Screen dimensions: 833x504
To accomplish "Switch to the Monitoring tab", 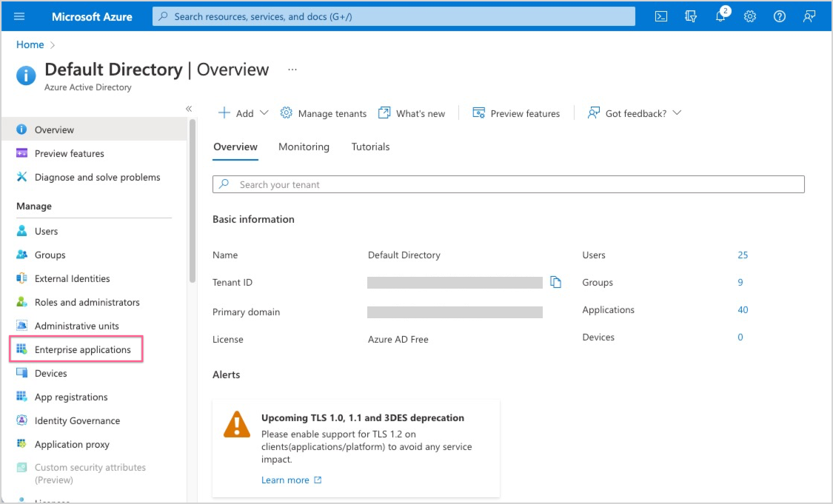I will click(304, 147).
